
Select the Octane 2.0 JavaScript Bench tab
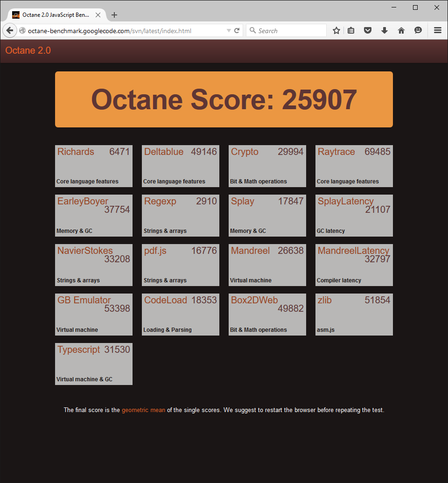(x=56, y=15)
